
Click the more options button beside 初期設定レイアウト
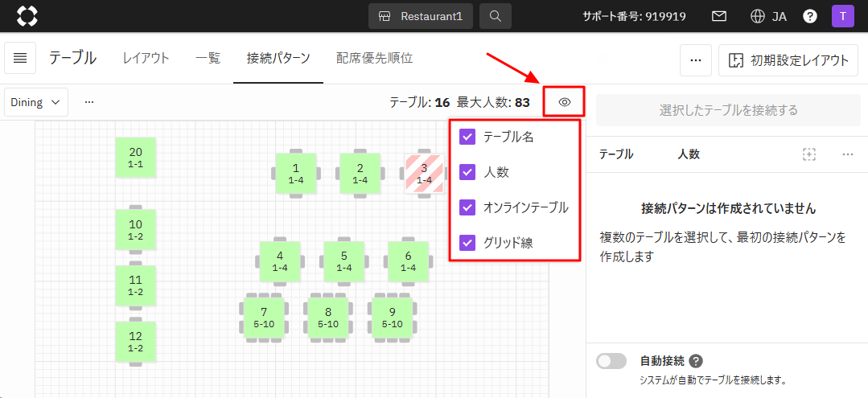point(696,59)
